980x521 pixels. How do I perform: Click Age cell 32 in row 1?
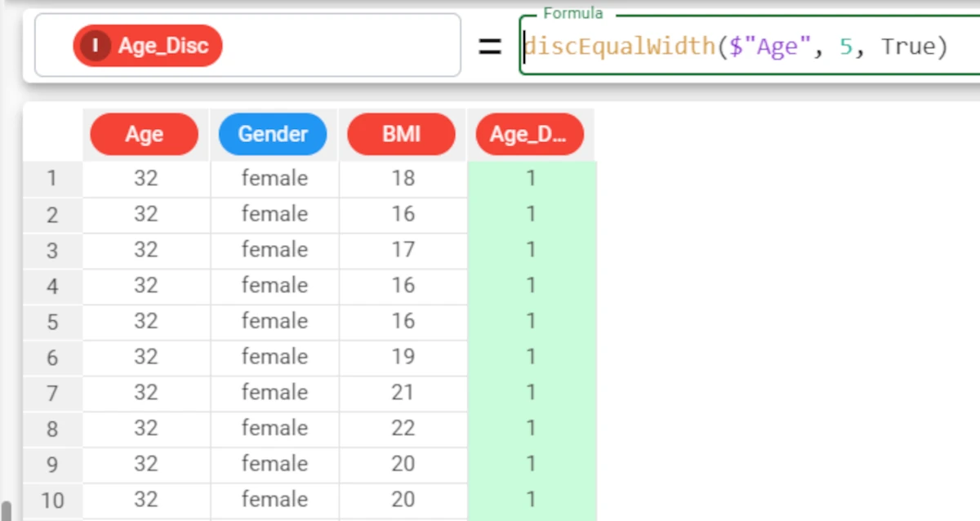pyautogui.click(x=146, y=178)
